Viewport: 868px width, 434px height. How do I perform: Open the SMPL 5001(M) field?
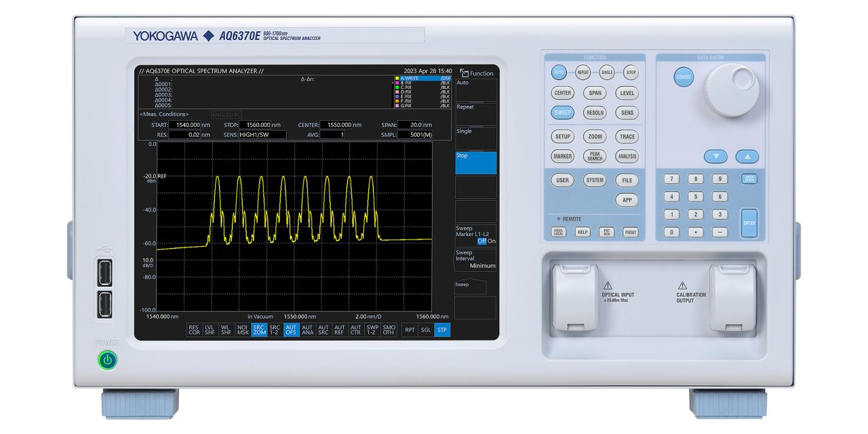click(x=415, y=134)
